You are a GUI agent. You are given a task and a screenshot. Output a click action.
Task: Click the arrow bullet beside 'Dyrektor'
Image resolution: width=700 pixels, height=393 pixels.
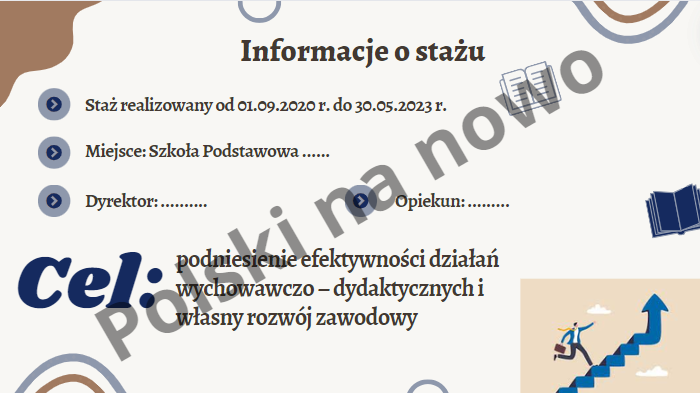click(x=54, y=201)
